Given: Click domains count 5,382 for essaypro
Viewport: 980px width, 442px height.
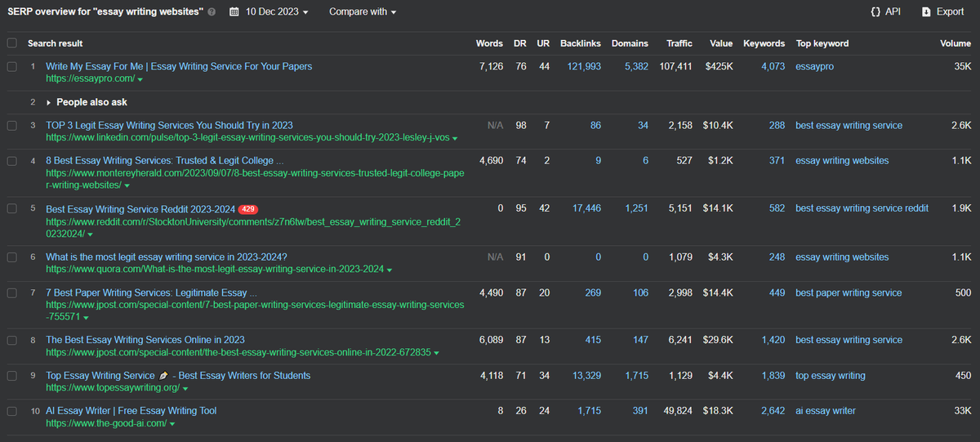Looking at the screenshot, I should 636,66.
